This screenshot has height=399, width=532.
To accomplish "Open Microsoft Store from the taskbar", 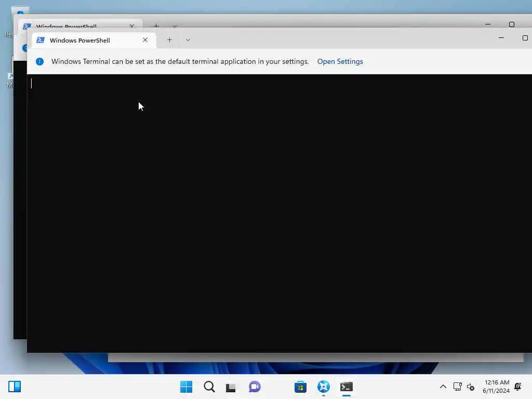I will [300, 387].
